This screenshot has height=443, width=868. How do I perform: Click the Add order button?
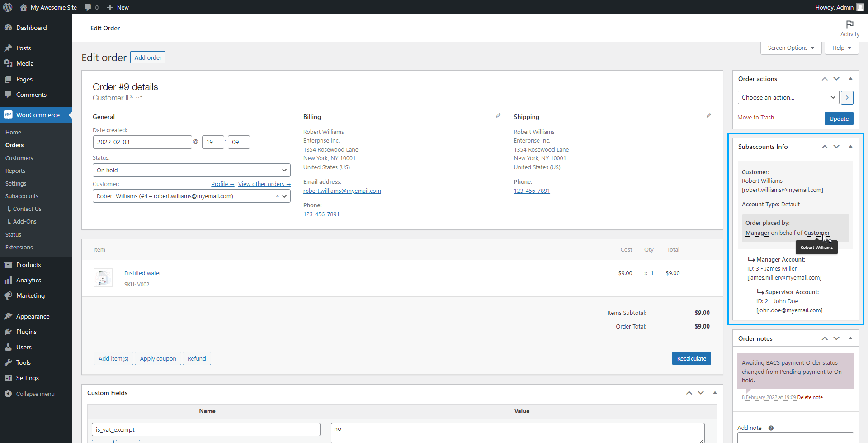(x=148, y=57)
